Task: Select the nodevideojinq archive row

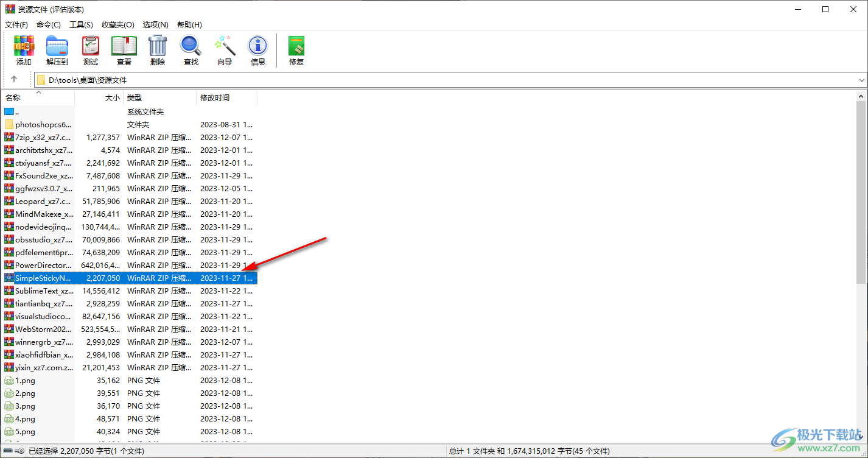Action: 130,227
